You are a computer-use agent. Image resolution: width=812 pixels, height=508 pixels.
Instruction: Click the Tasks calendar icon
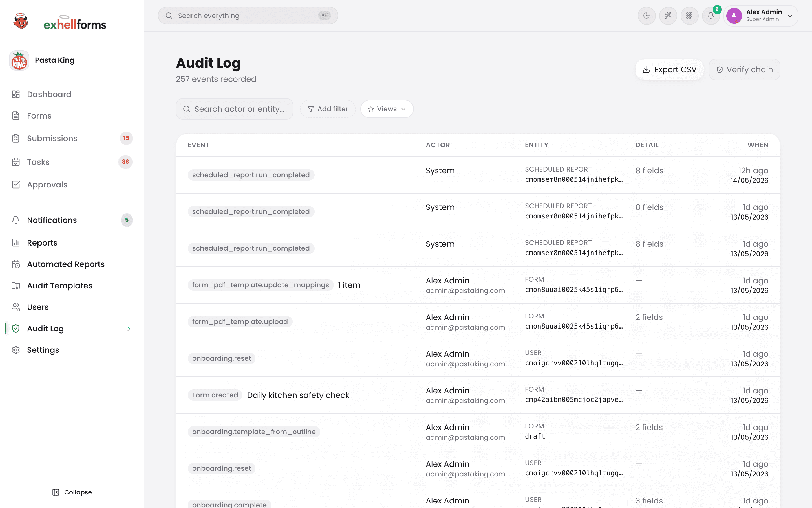(16, 162)
